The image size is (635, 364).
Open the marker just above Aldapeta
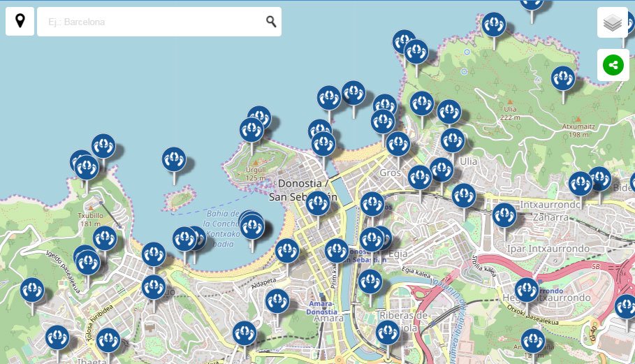click(287, 251)
